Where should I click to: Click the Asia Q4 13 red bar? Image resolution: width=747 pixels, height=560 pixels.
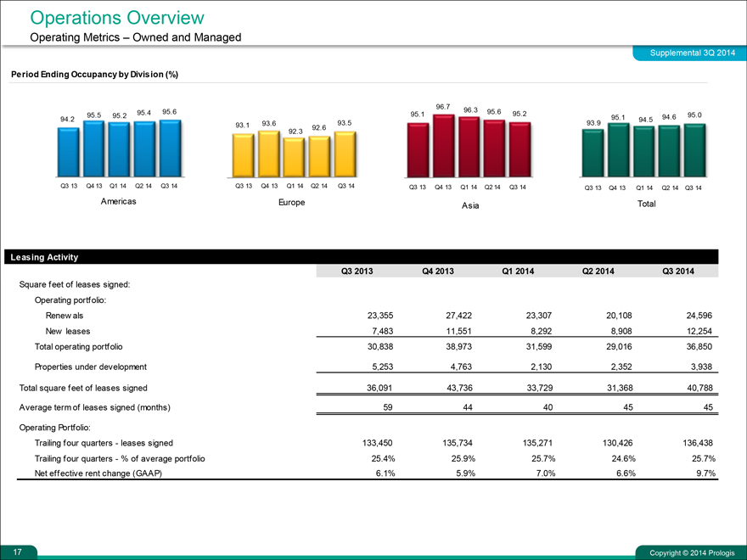pos(443,146)
